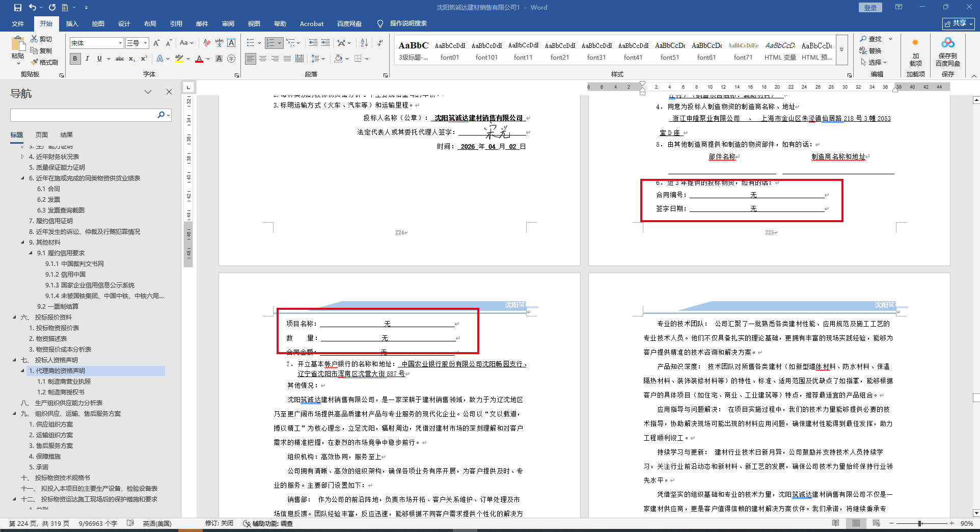Click the Cut (剪切) scissors icon
This screenshot has height=532, width=980.
[35, 39]
